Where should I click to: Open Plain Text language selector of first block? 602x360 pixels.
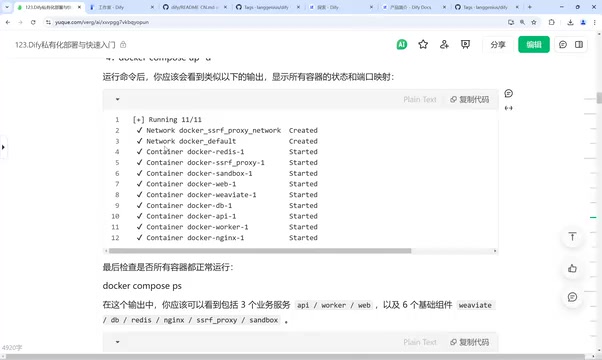click(x=420, y=99)
